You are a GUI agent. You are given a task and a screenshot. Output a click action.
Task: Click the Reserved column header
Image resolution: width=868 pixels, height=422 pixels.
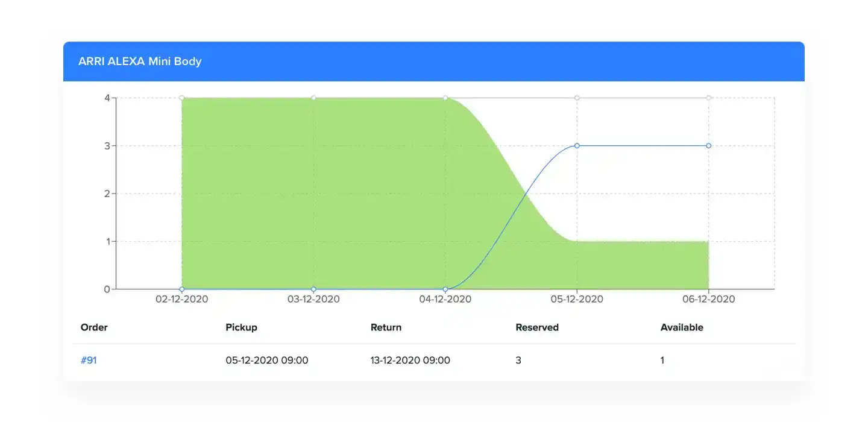536,327
